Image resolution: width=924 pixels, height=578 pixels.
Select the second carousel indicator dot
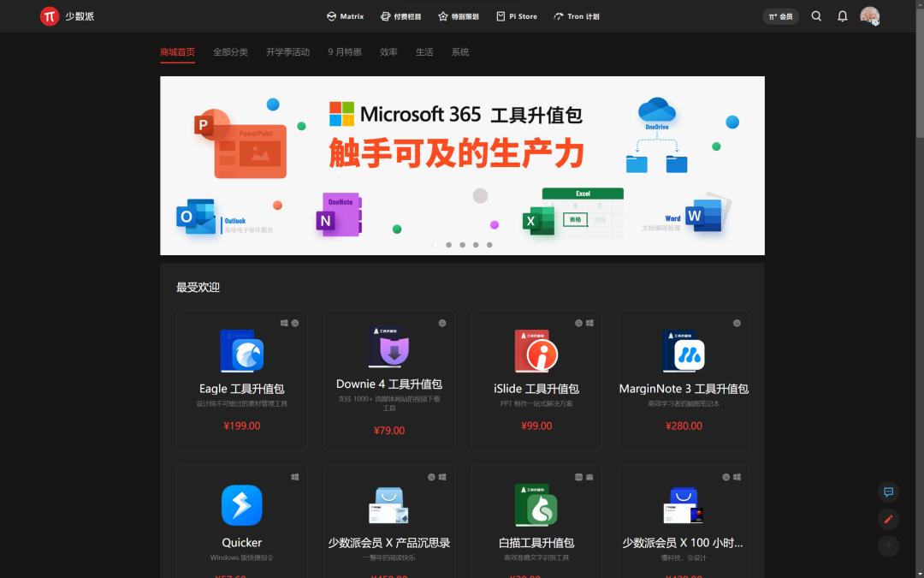tap(448, 244)
